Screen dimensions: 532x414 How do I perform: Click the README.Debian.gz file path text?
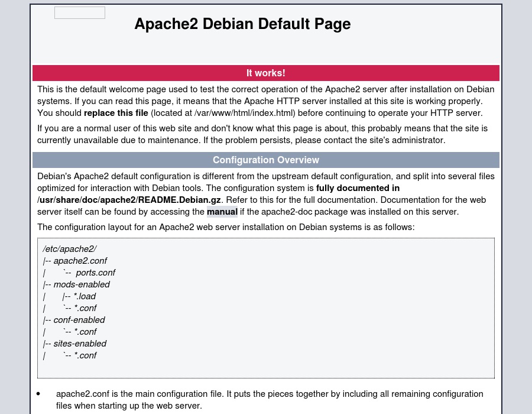pyautogui.click(x=129, y=200)
